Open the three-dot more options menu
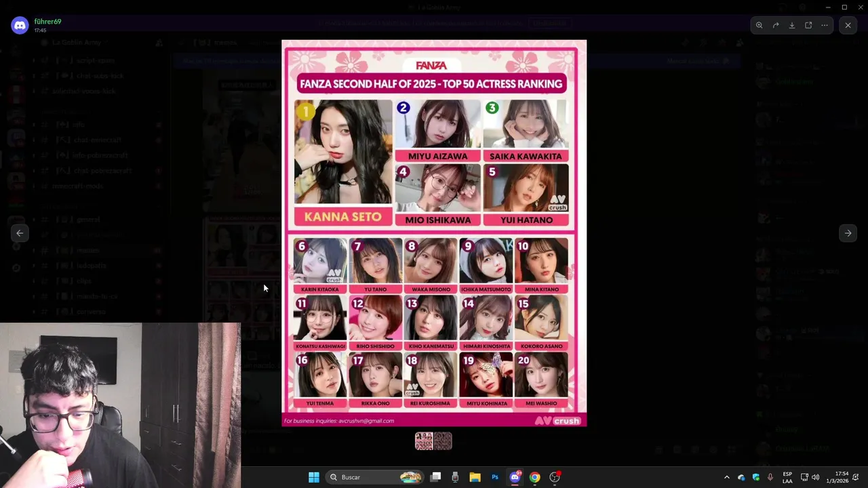Screen dimensions: 868x488 (x=825, y=25)
